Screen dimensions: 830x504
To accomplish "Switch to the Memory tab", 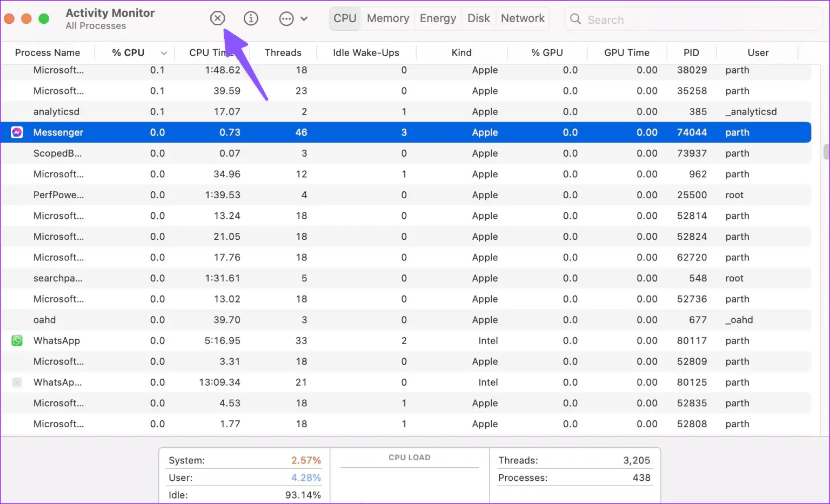I will click(x=388, y=18).
